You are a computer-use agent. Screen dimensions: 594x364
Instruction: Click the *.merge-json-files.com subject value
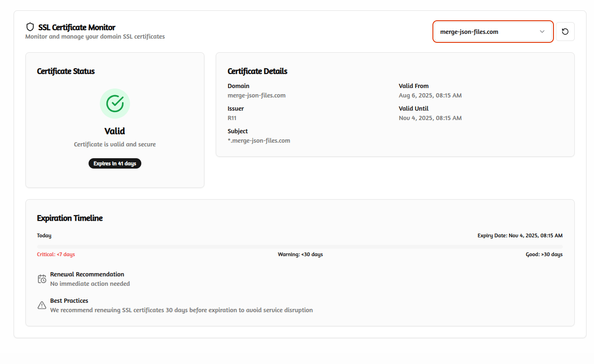click(x=259, y=140)
